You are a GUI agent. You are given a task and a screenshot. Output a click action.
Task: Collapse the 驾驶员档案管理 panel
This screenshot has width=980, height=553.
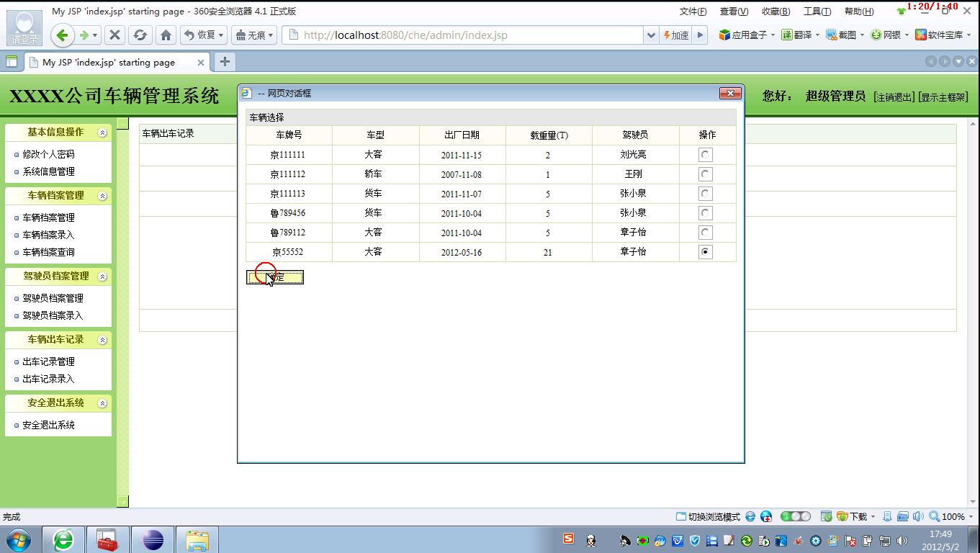pyautogui.click(x=102, y=276)
